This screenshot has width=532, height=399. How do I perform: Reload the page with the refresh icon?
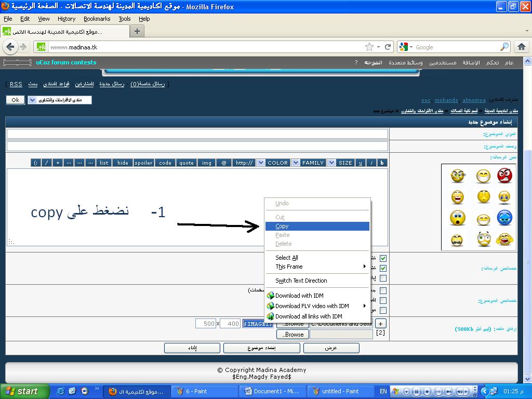tap(388, 47)
